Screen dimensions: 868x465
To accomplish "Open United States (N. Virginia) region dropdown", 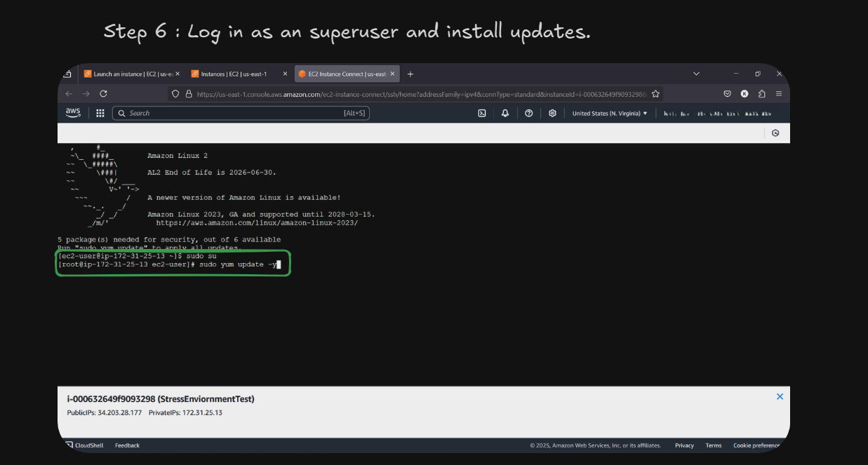I will (610, 113).
